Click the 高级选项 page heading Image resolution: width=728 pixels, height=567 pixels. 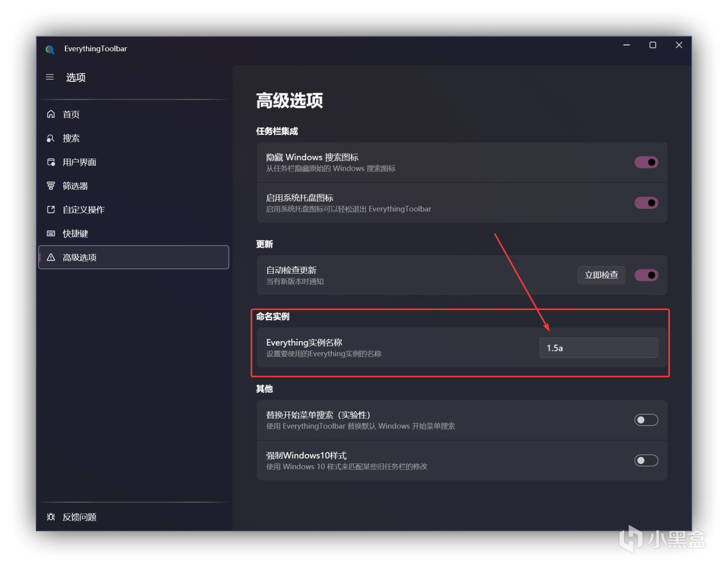click(x=289, y=101)
